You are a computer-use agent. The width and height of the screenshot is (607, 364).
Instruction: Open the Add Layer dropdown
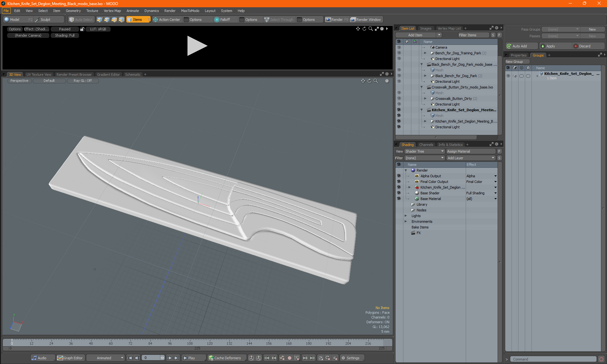tap(470, 158)
